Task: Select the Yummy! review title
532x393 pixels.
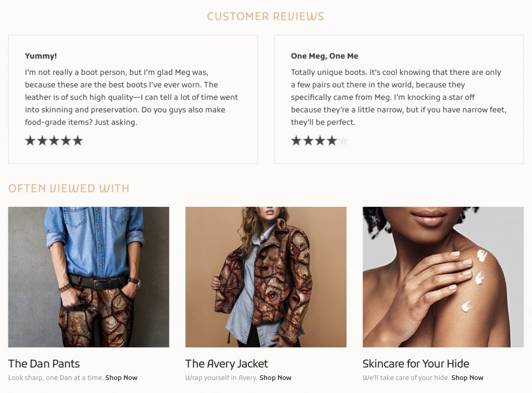Action: click(x=41, y=56)
